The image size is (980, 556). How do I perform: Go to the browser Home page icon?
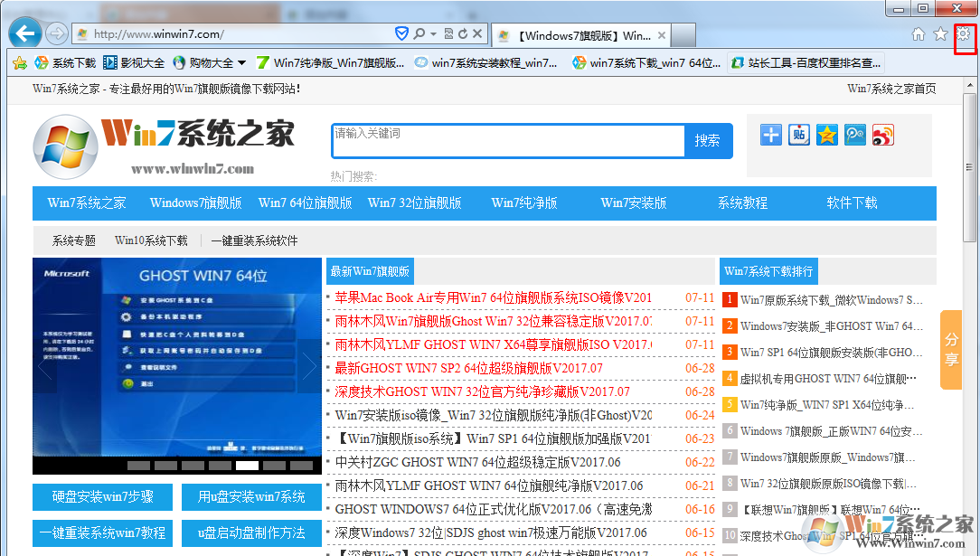click(918, 34)
